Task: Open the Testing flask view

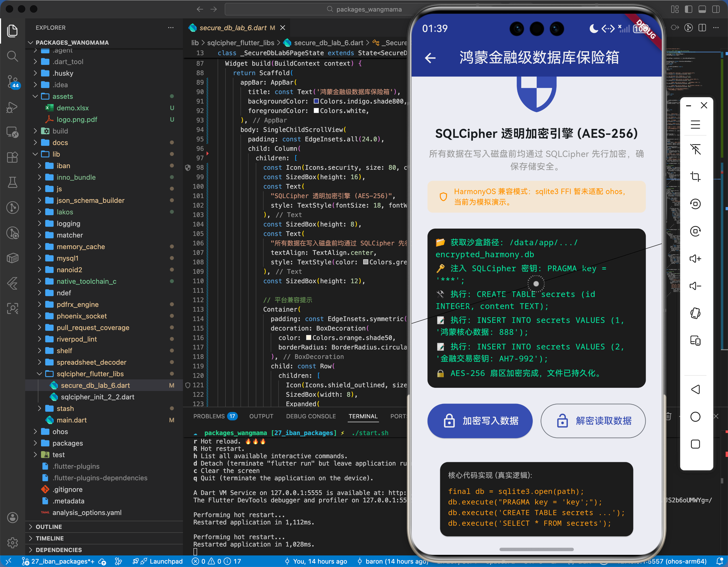Action: pyautogui.click(x=12, y=182)
